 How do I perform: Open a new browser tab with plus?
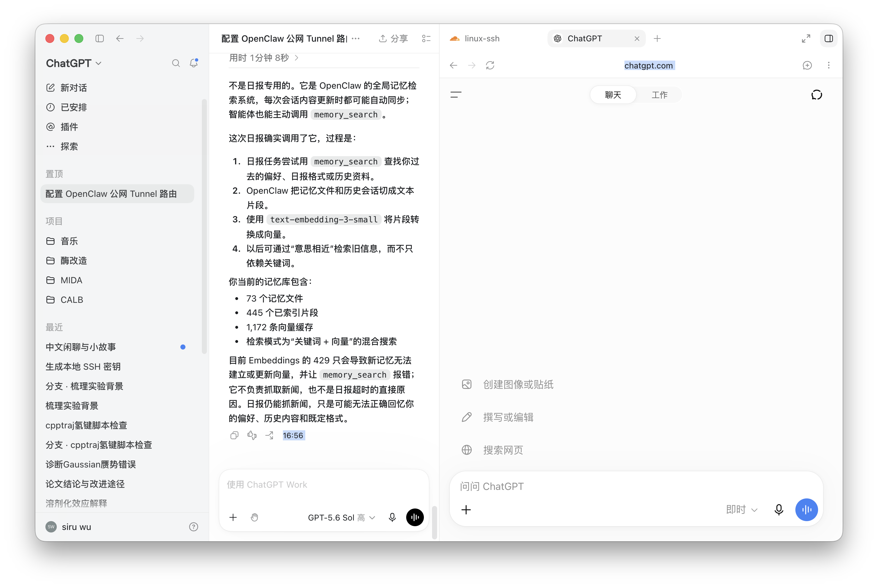click(657, 38)
